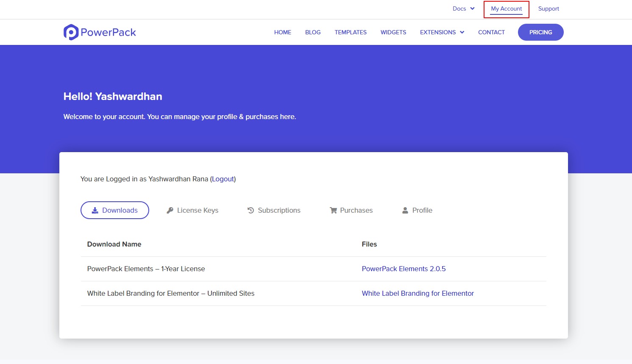This screenshot has width=632, height=364.
Task: Switch to the License Keys tab
Action: click(x=198, y=210)
